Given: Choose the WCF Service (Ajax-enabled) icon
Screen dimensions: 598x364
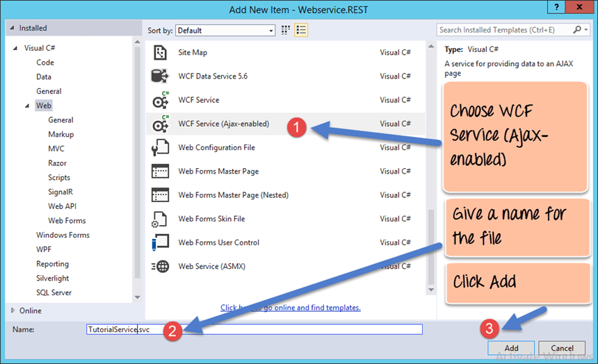Looking at the screenshot, I should coord(160,124).
